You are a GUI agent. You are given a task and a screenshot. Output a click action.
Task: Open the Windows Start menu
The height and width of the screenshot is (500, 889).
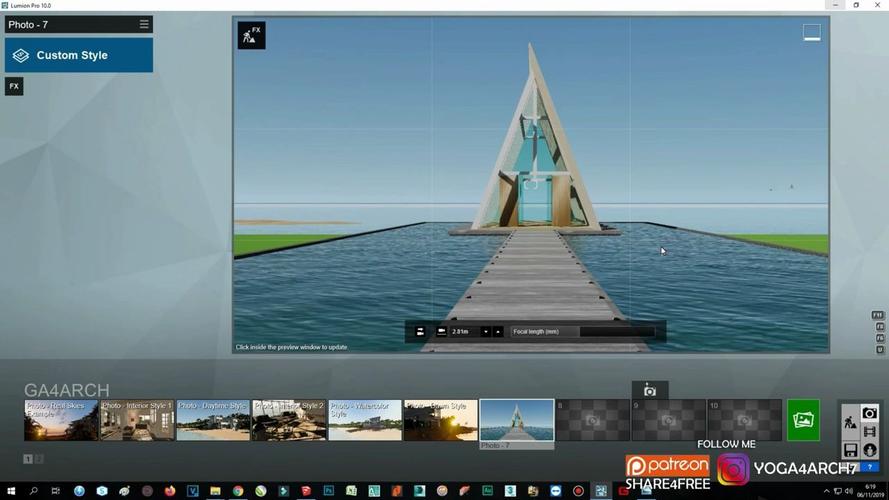[x=11, y=491]
